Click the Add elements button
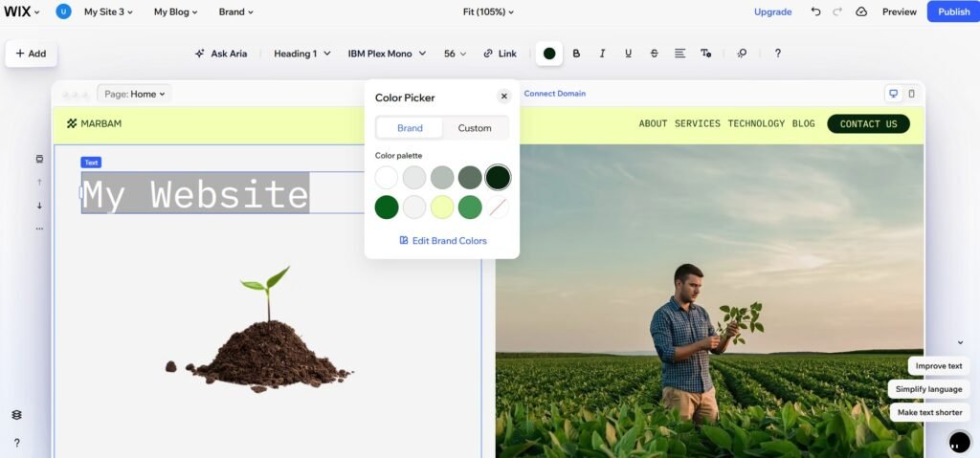 coord(32,54)
